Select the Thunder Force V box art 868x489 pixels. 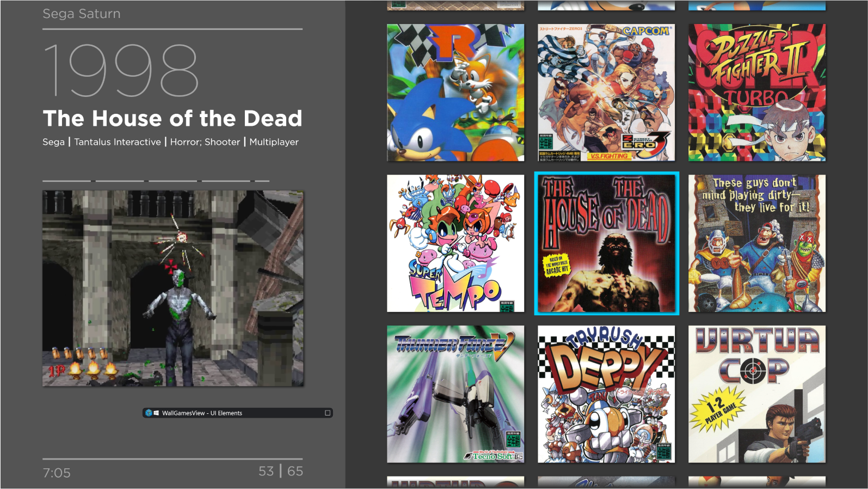455,394
